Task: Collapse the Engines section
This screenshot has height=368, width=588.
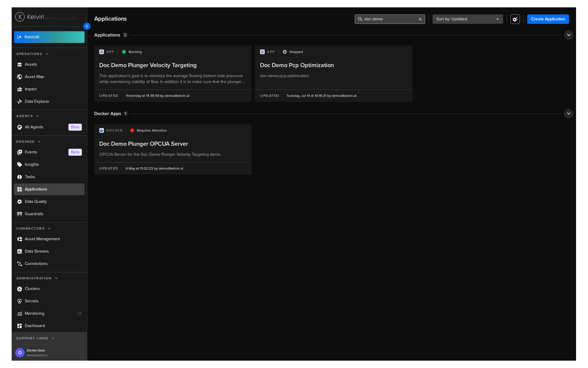Action: coord(28,142)
